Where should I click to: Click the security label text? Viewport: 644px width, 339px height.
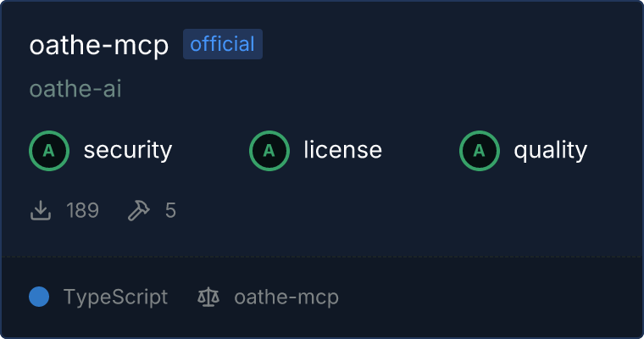(128, 150)
